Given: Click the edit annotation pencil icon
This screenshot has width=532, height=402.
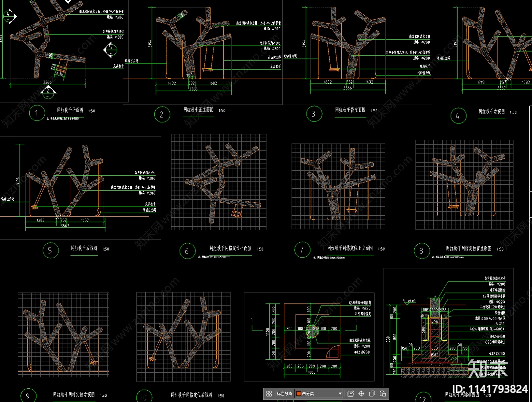Looking at the screenshot, I should click(x=350, y=394).
